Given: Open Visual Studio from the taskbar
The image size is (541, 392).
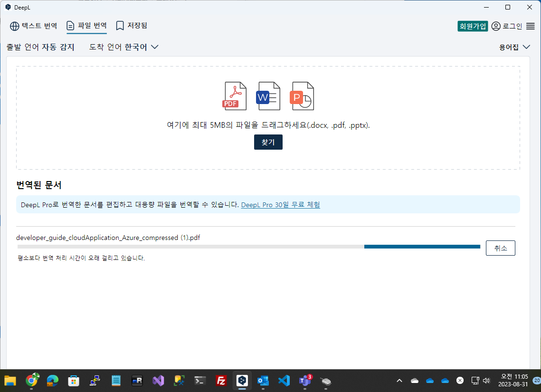Looking at the screenshot, I should [x=158, y=381].
